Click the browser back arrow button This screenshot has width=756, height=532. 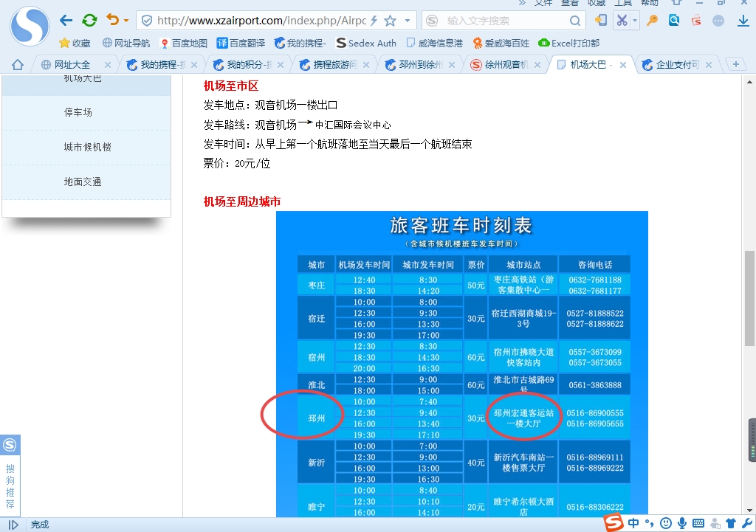coord(66,21)
